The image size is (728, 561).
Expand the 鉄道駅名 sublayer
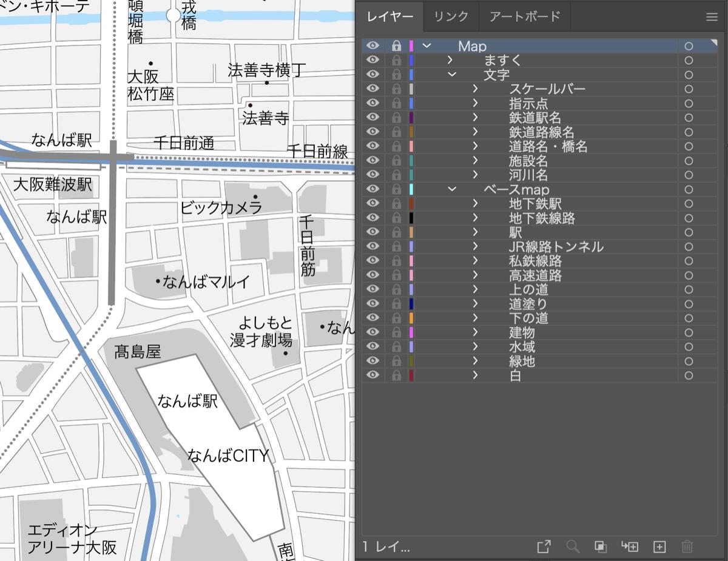pyautogui.click(x=476, y=118)
